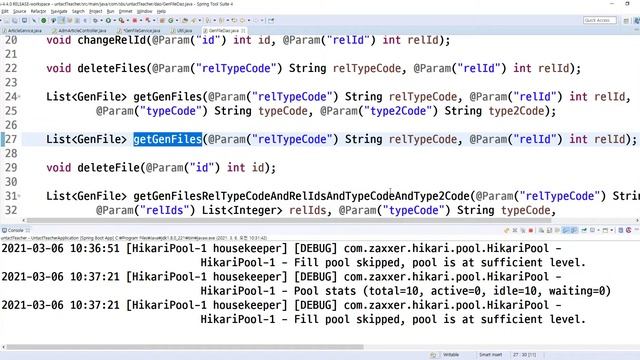Image resolution: width=640 pixels, height=360 pixels.
Task: Collapse fold marker on line 24
Action: pyautogui.click(x=19, y=97)
